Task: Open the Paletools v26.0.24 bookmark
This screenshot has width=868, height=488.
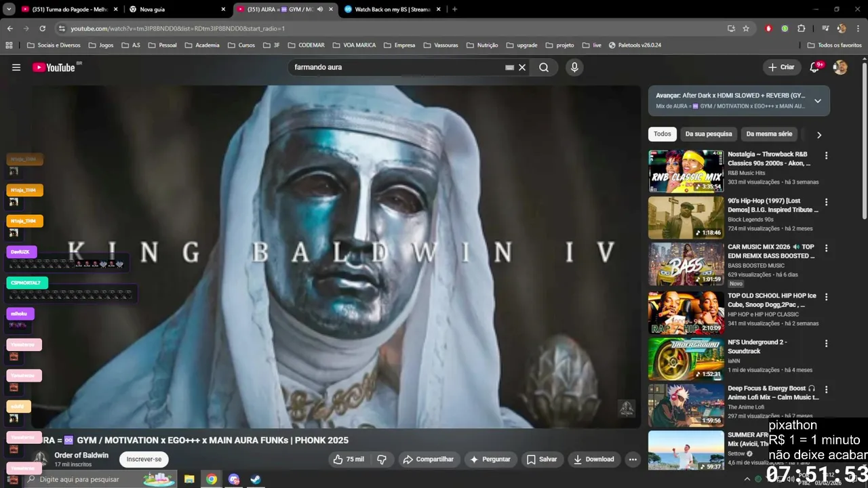Action: (x=635, y=45)
